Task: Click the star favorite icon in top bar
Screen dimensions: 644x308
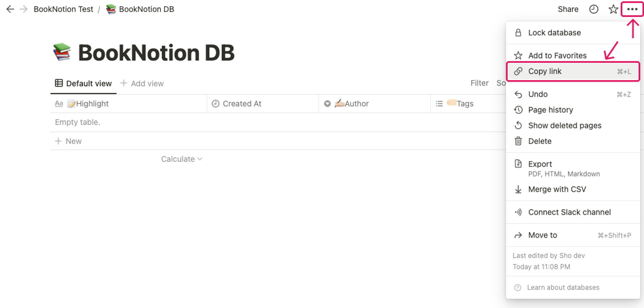Action: click(613, 9)
